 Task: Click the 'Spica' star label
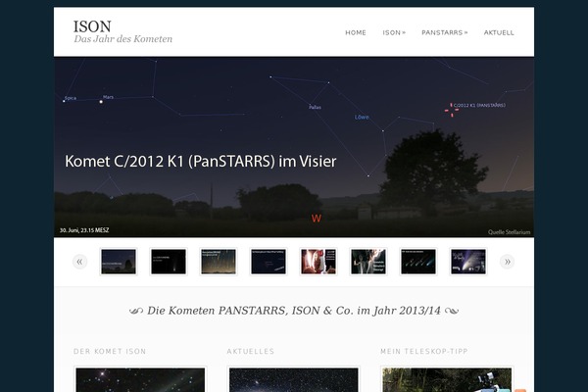tap(71, 98)
